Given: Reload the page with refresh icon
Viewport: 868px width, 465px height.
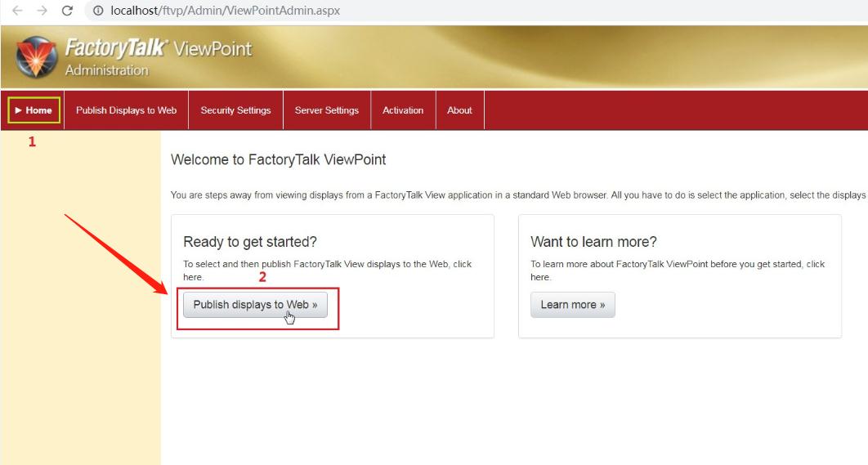Looking at the screenshot, I should 67,11.
